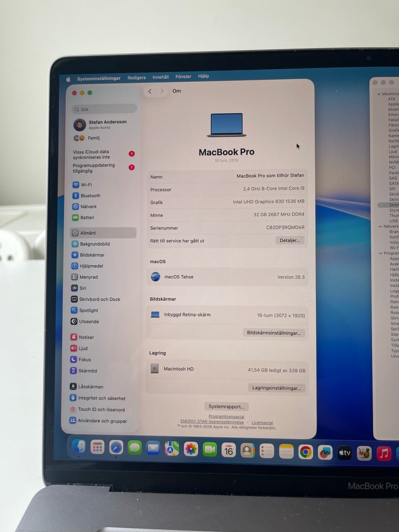The height and width of the screenshot is (532, 399).
Task: Open Launchpad apps grid in Dock
Action: click(x=97, y=447)
